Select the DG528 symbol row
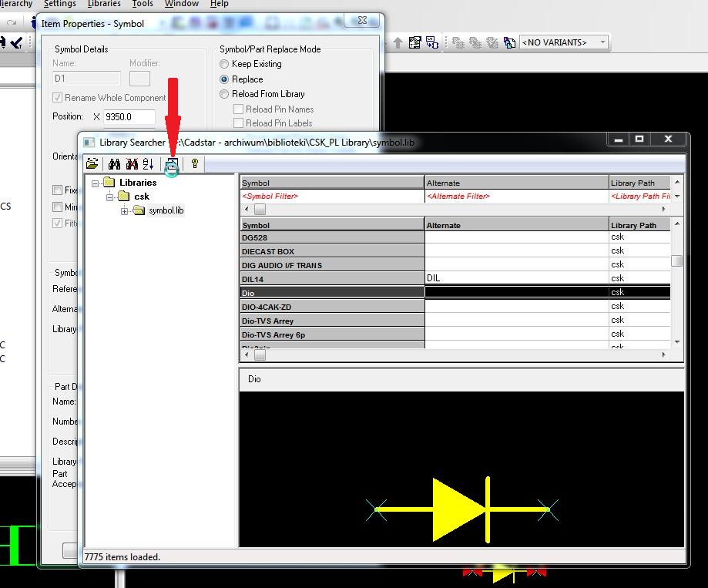The image size is (708, 588). coord(455,237)
